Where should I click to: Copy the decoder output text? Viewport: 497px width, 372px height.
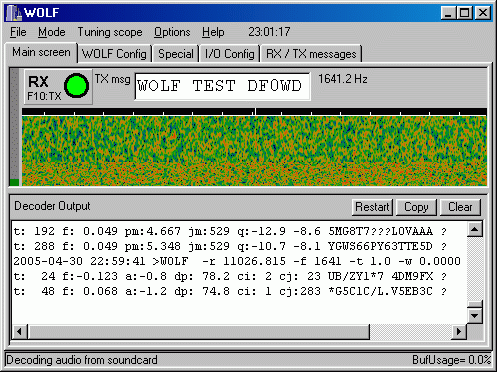(416, 207)
